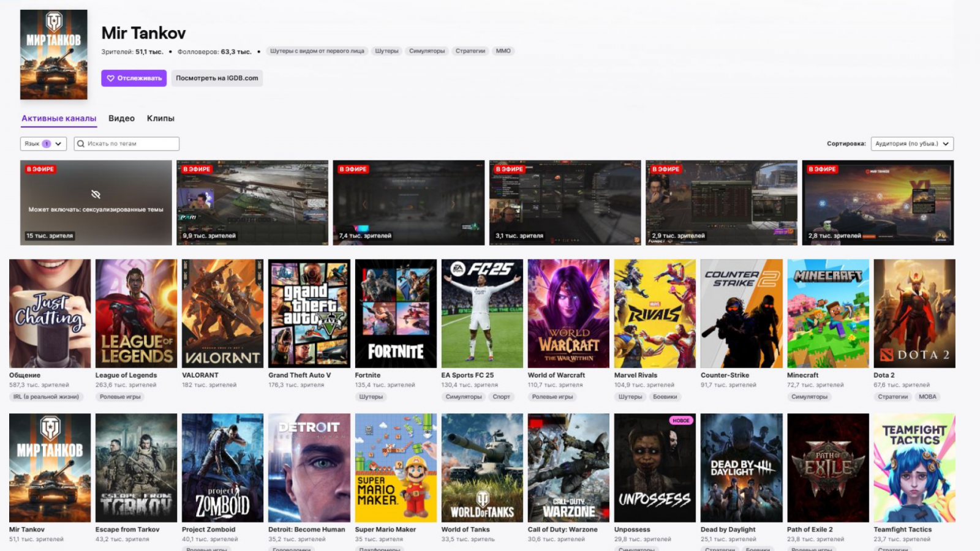Open the Detroit: Become Human cover
The width and height of the screenshot is (980, 551).
coord(309,468)
